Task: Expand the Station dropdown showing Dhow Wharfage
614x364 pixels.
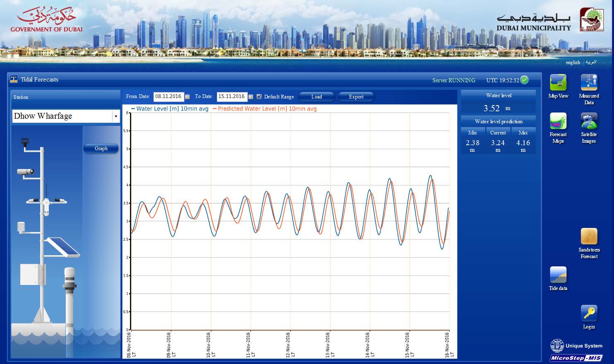Action: [115, 116]
